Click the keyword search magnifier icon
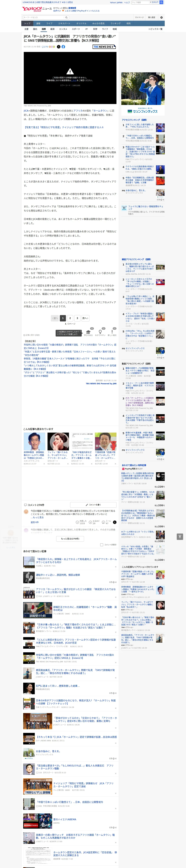Screen dimensions: 186x868 coord(66,18)
